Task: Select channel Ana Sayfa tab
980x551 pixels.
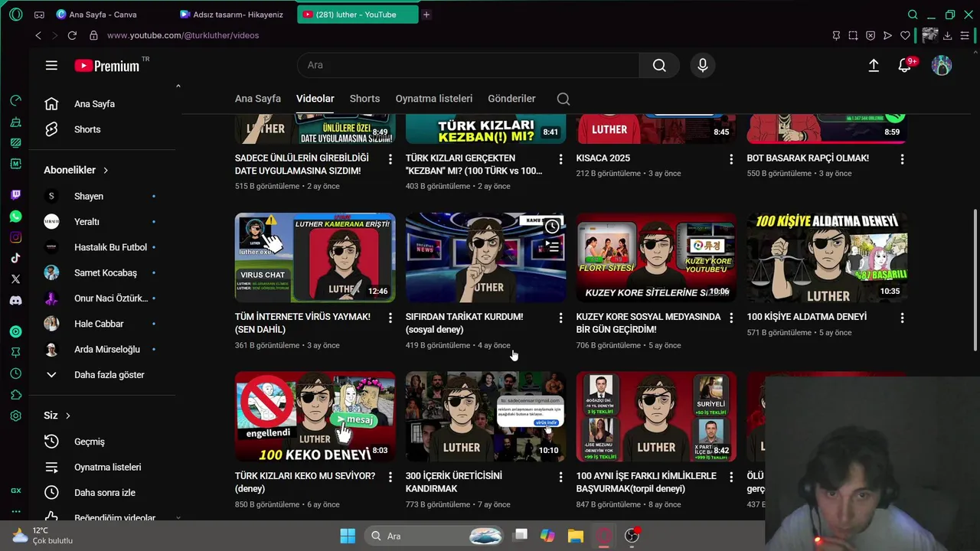Action: 258,99
